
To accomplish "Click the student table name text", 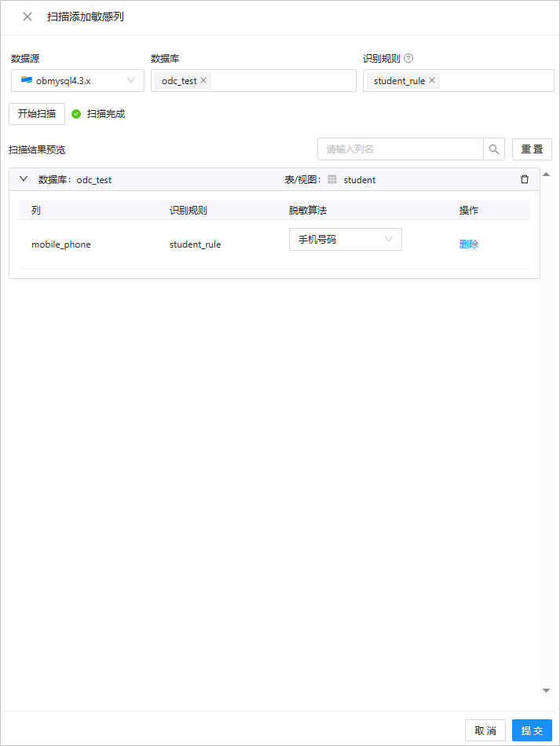I will pos(360,180).
